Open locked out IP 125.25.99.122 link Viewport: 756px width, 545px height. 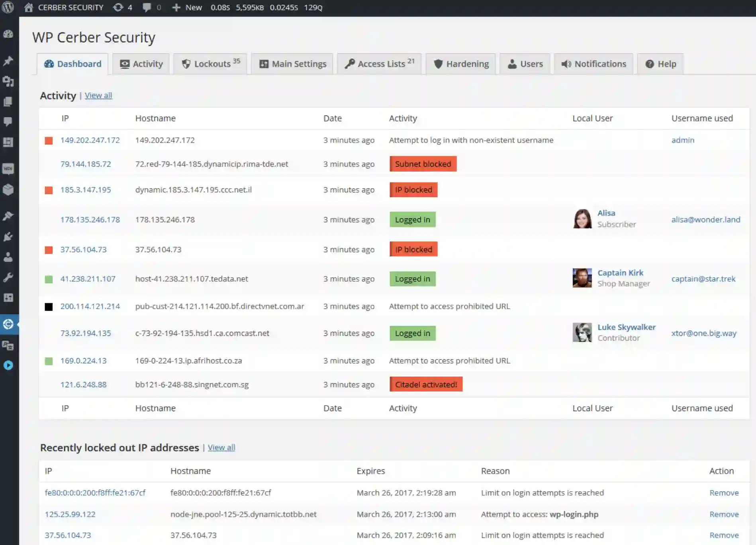[x=70, y=514]
